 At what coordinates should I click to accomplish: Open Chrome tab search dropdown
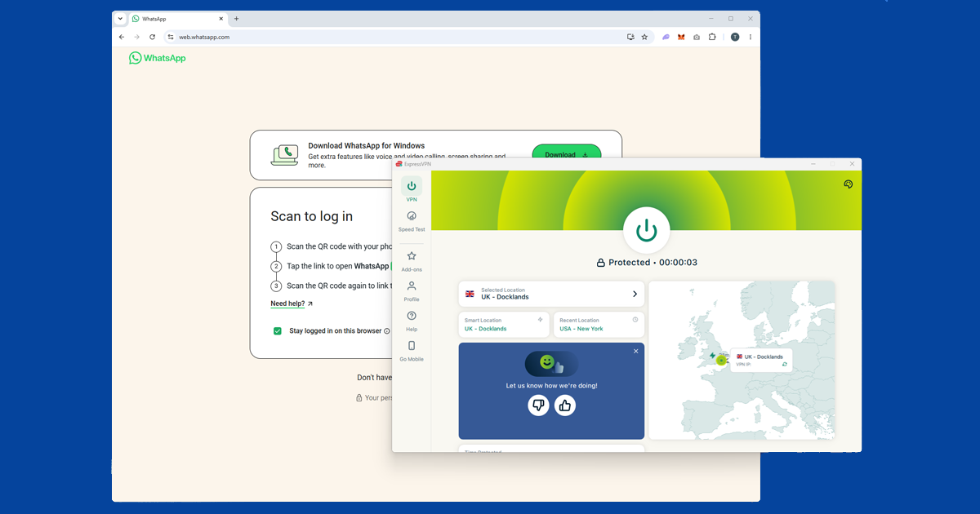[120, 18]
